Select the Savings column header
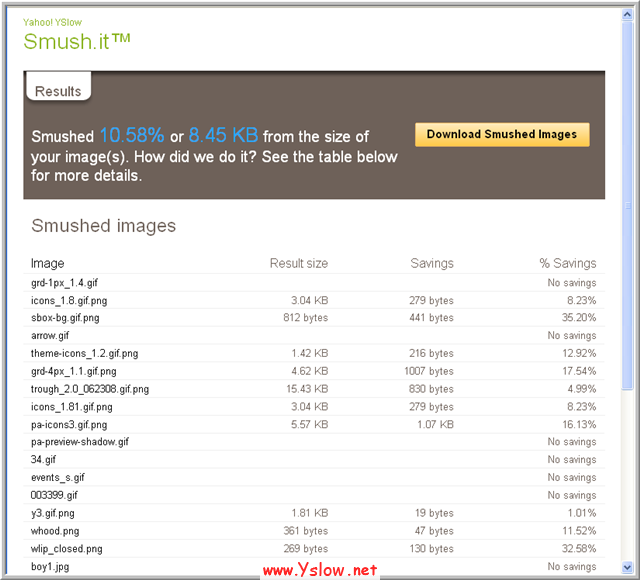640x580 pixels. click(432, 263)
